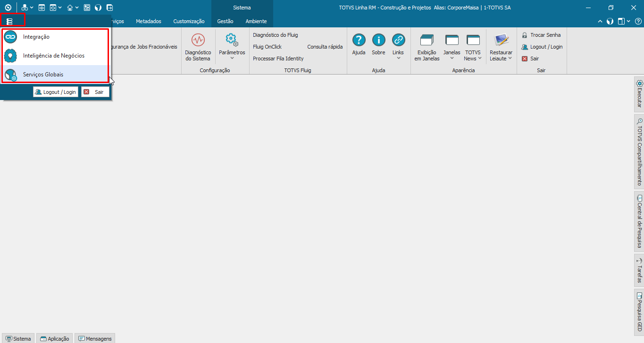Click the Logout / Login button
Image resolution: width=644 pixels, height=343 pixels.
point(55,92)
